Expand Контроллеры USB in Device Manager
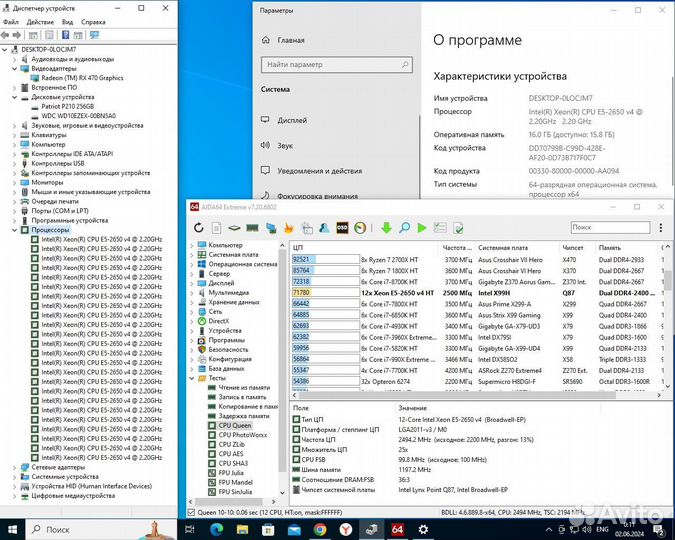Image resolution: width=675 pixels, height=540 pixels. click(15, 164)
